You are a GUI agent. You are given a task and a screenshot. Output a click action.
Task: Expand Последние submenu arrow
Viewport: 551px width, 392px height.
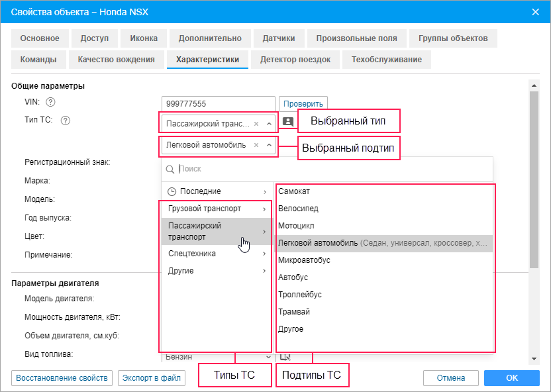[x=265, y=192]
